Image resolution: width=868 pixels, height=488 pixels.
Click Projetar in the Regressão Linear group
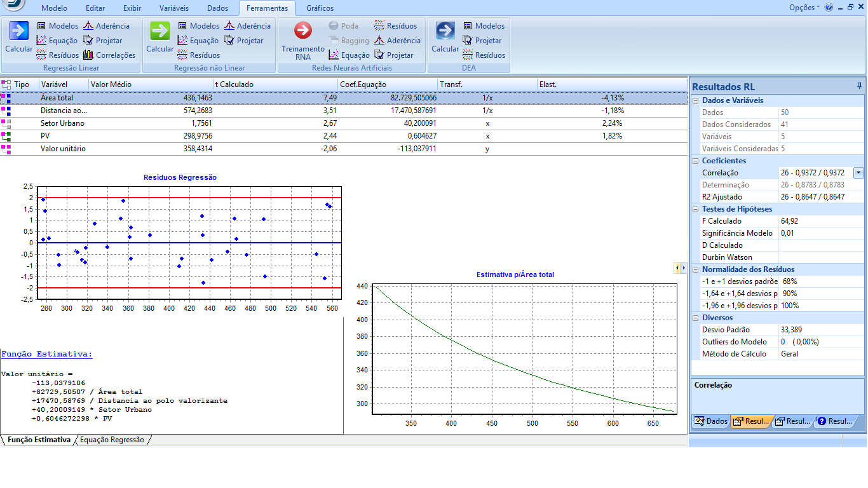(x=102, y=41)
